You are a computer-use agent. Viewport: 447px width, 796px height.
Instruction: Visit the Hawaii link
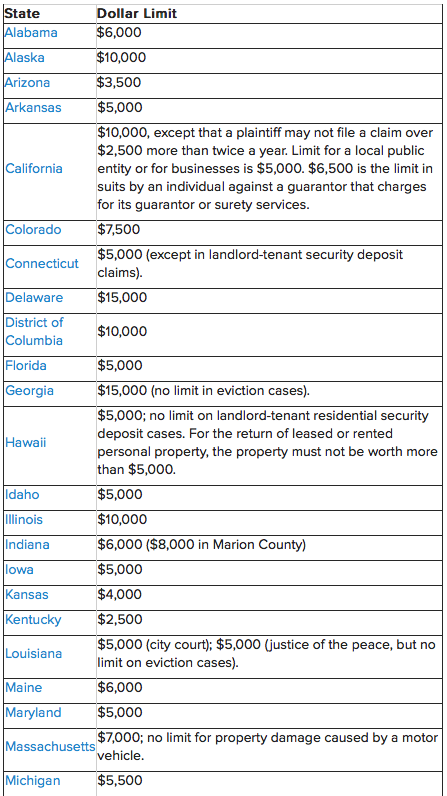pyautogui.click(x=25, y=442)
